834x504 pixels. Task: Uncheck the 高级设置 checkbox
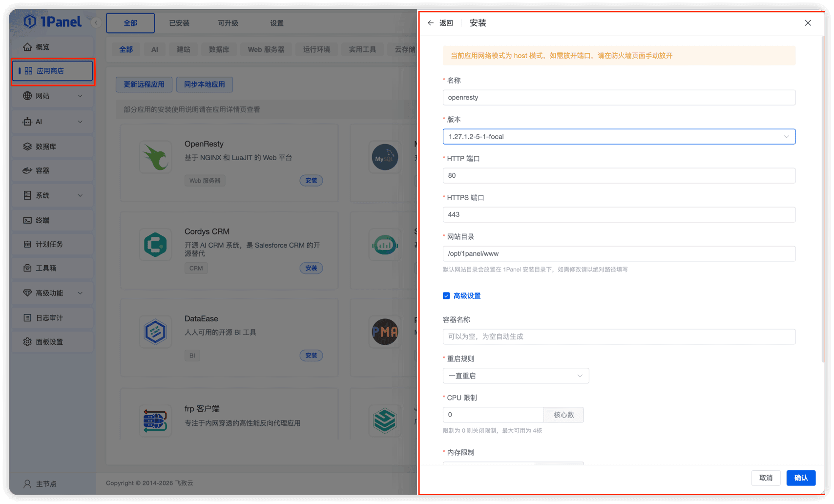coord(446,296)
